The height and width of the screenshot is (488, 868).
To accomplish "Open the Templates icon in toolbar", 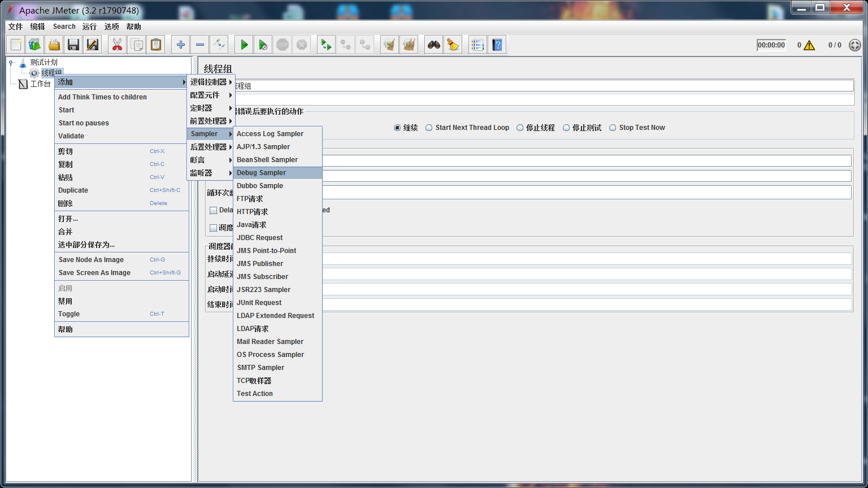I will pos(35,45).
